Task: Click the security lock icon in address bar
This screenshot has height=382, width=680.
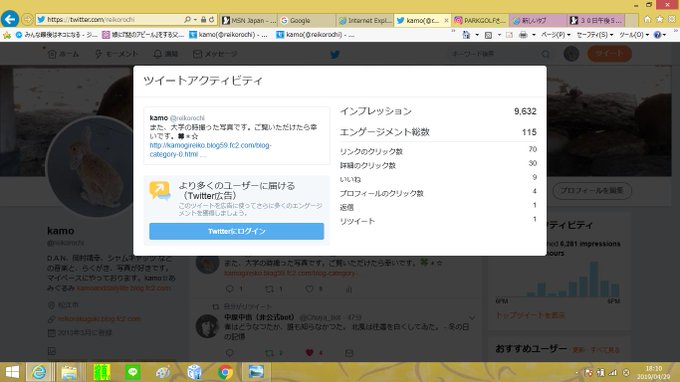Action: (203, 20)
